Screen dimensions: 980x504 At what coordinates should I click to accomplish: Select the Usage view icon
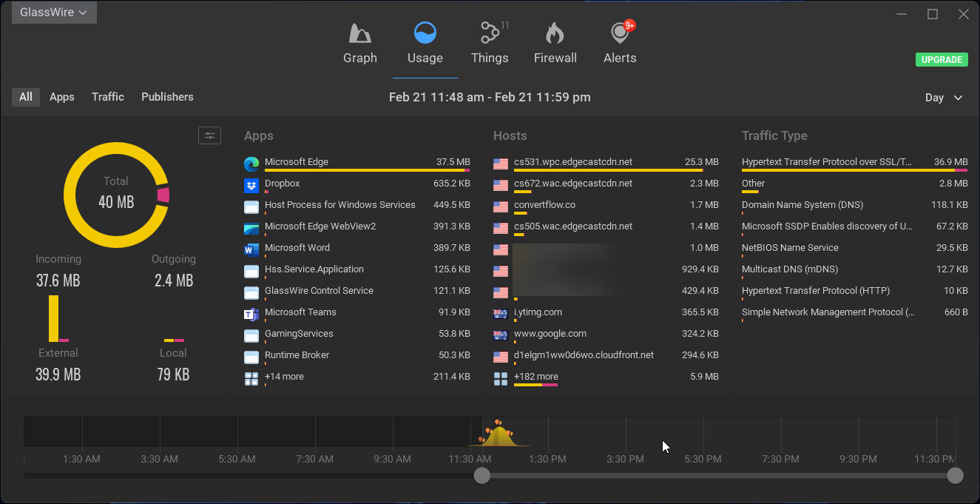425,33
